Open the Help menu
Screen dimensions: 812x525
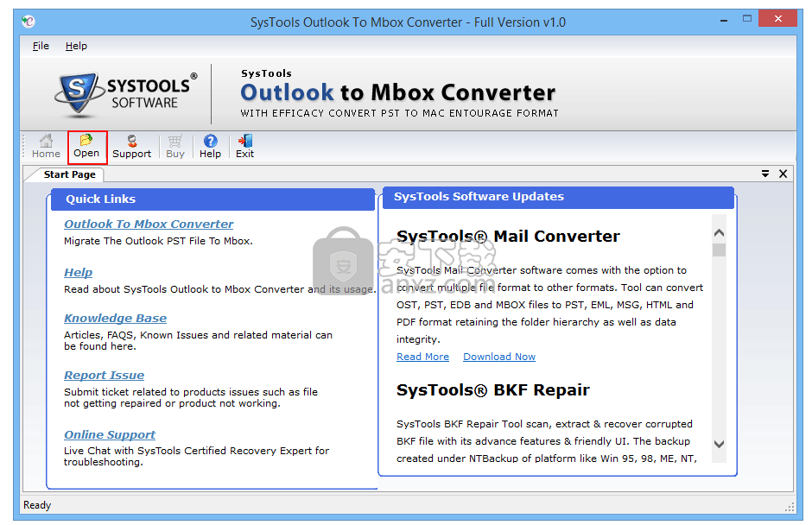coord(76,46)
